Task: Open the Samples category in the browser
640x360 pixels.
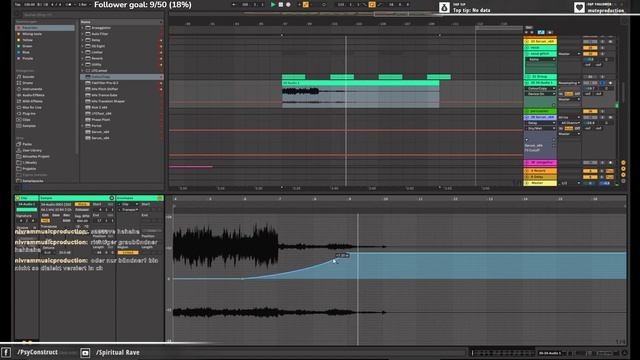Action: point(29,126)
